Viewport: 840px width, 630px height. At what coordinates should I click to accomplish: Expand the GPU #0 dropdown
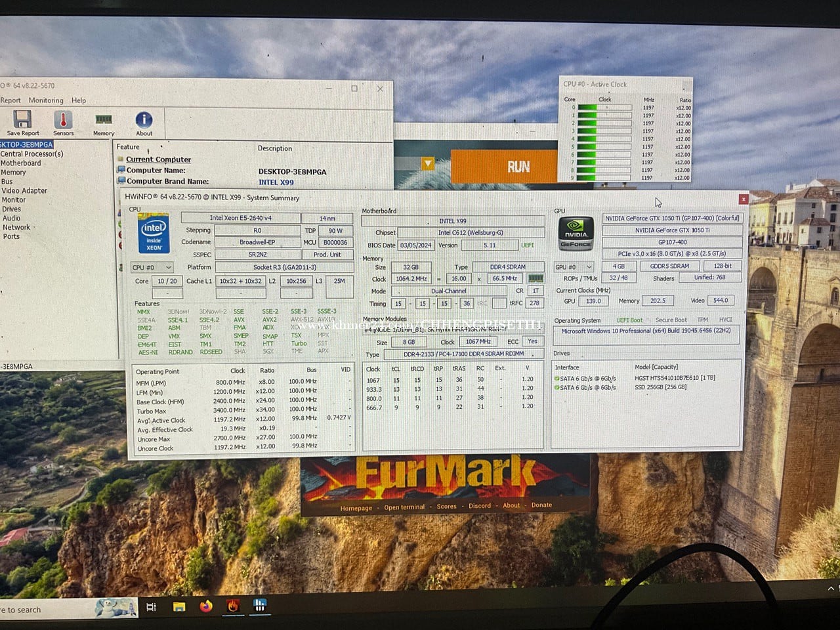point(574,267)
